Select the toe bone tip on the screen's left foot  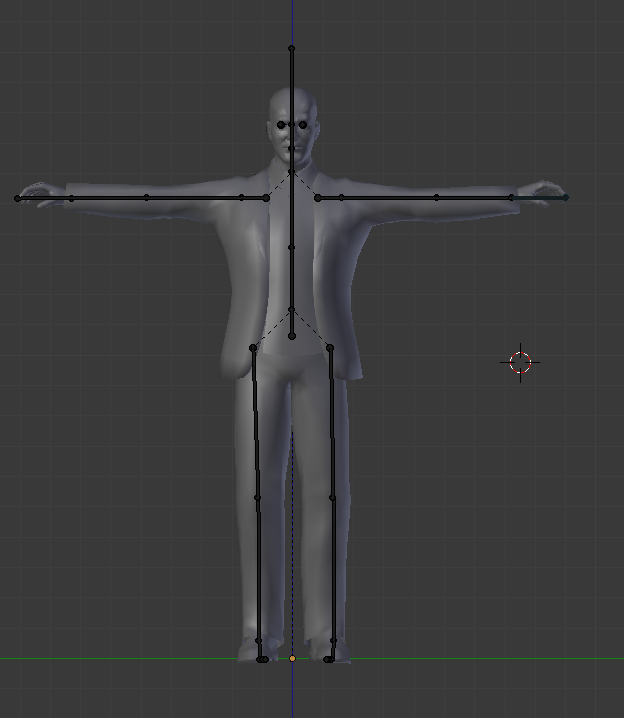tap(265, 659)
